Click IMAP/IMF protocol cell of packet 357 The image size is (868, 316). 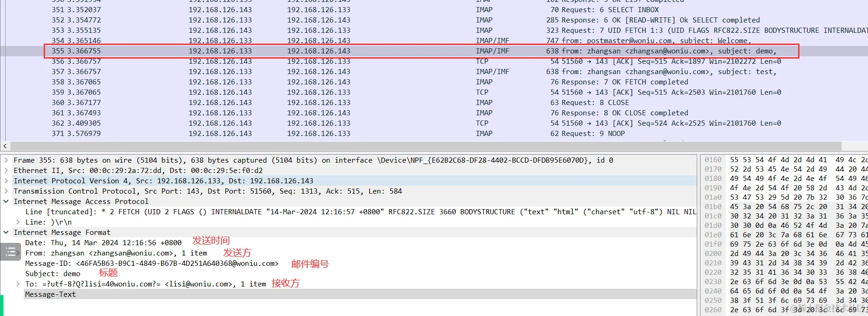pos(492,72)
